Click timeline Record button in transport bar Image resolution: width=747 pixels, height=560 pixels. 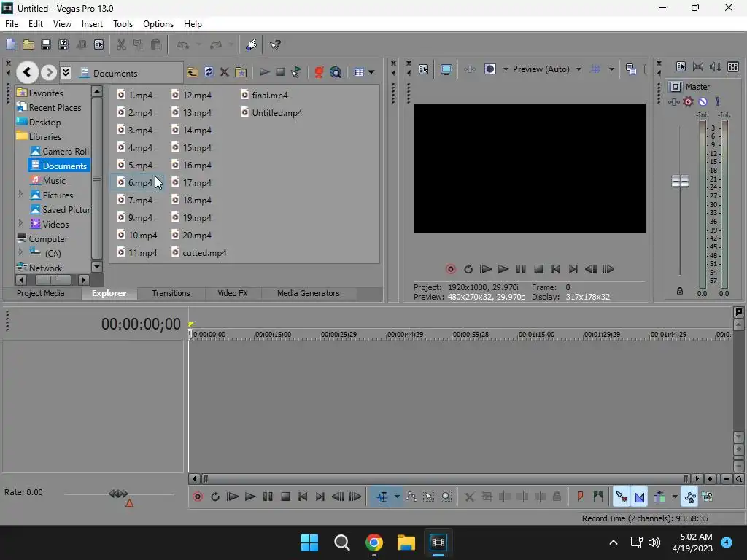(197, 497)
